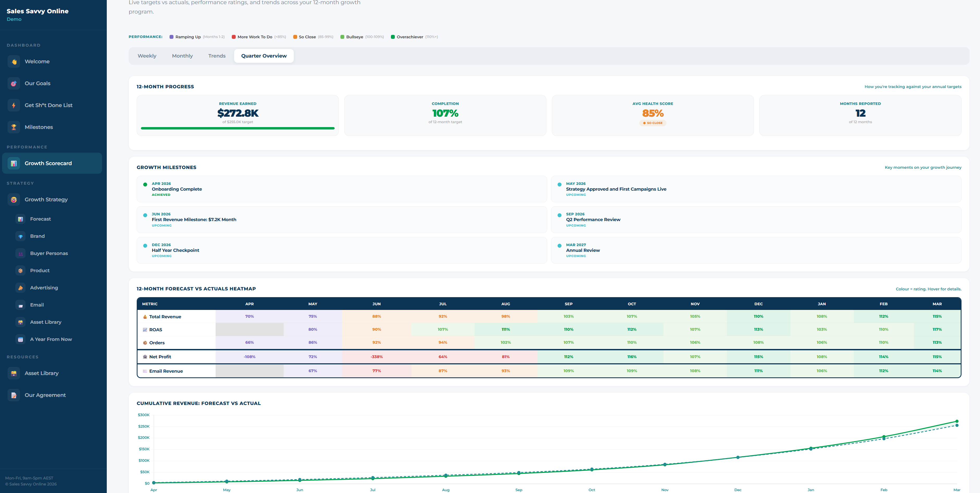Screen dimensions: 980x493
Task: Select the Growth Scorecard icon
Action: 13,163
